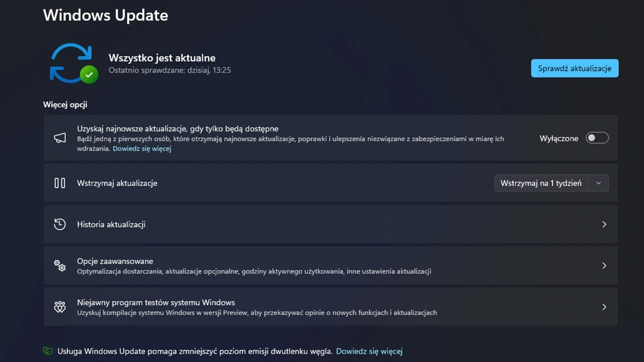644x362 pixels.
Task: Click the megaphone icon for newest updates
Action: (60, 138)
